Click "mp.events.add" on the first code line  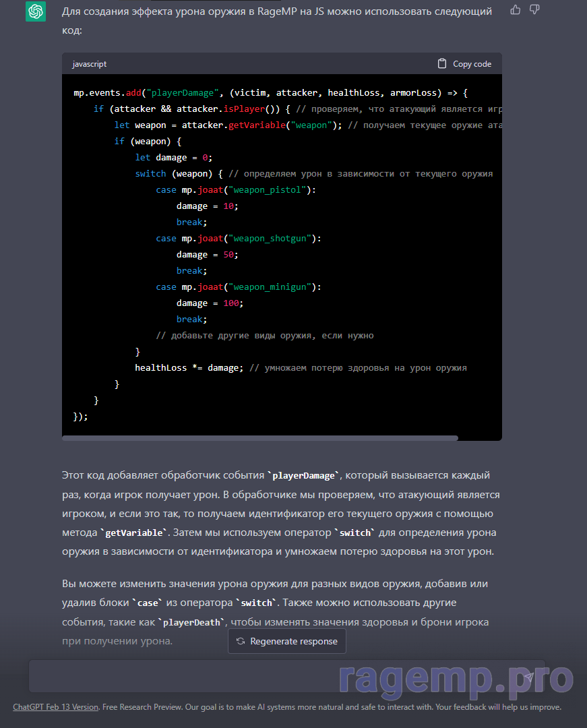pos(107,93)
